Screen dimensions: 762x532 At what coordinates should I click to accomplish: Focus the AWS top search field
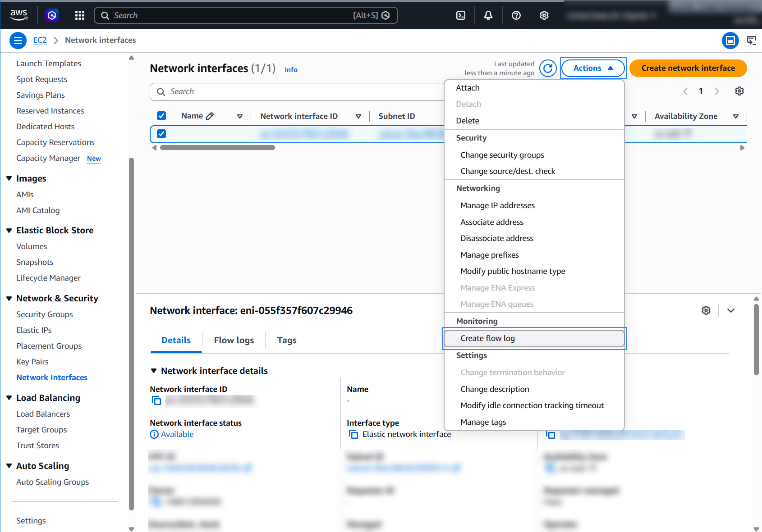point(246,15)
